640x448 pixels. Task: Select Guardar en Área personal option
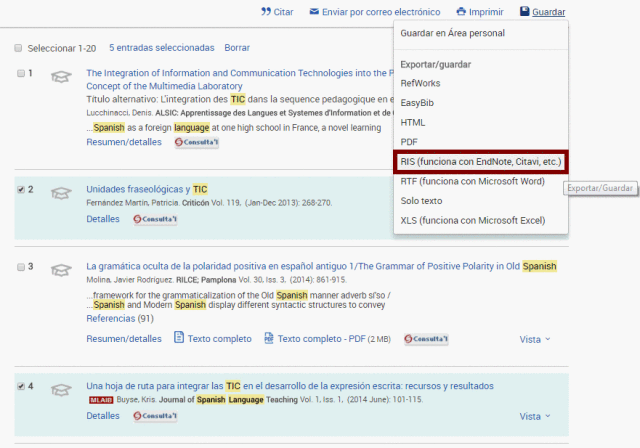(452, 33)
